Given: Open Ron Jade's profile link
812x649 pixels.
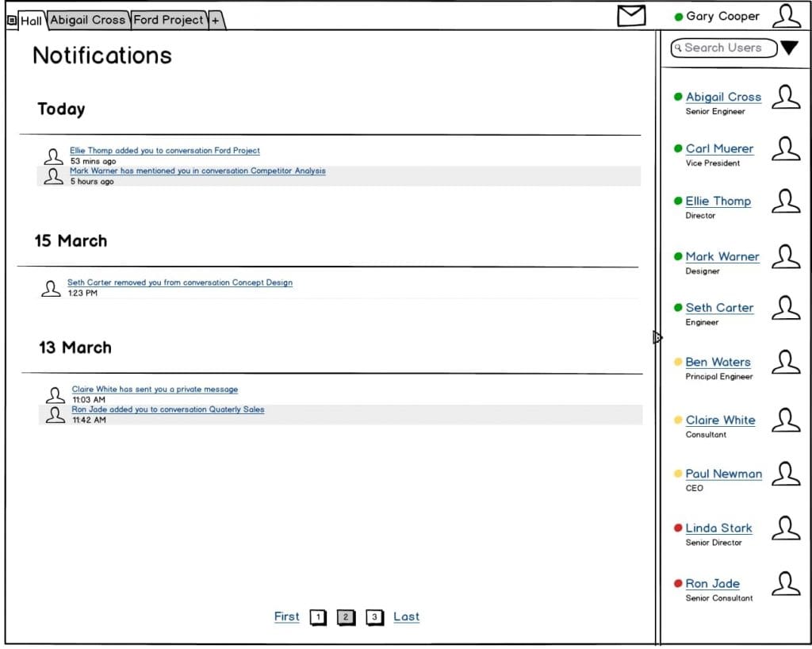Looking at the screenshot, I should [x=713, y=584].
